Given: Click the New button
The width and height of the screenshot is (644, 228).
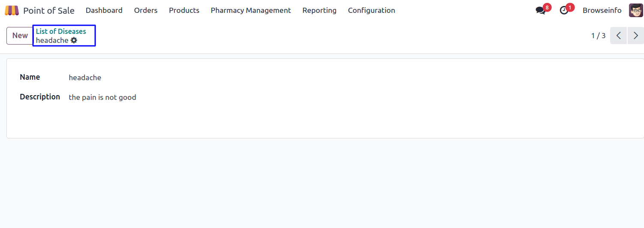Looking at the screenshot, I should coord(20,36).
